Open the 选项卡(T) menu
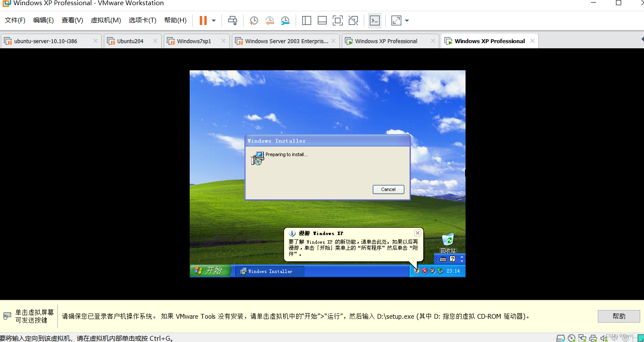644x342 pixels. 143,20
